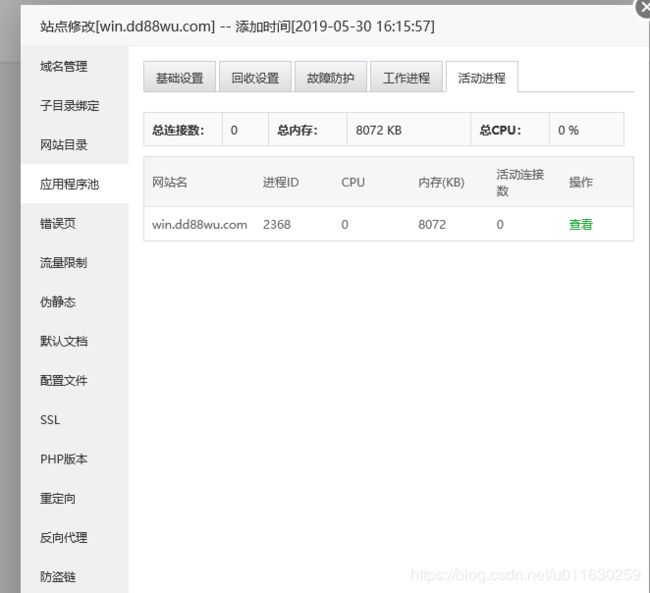Click the green 查看 link
This screenshot has width=650, height=593.
click(x=580, y=224)
